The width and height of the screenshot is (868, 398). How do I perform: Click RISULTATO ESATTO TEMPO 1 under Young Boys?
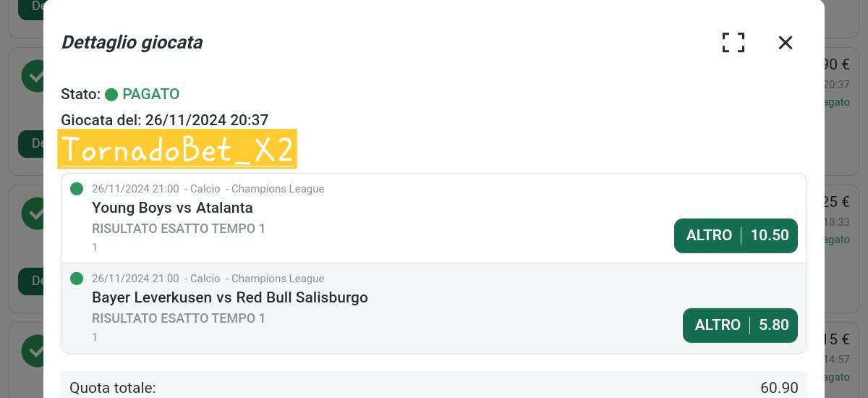tap(179, 229)
